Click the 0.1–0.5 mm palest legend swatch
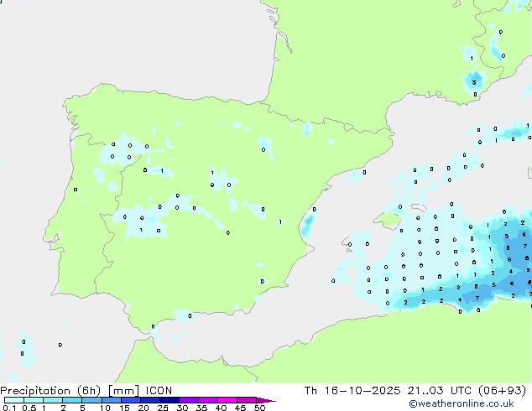This screenshot has width=532, height=411. 14,400
